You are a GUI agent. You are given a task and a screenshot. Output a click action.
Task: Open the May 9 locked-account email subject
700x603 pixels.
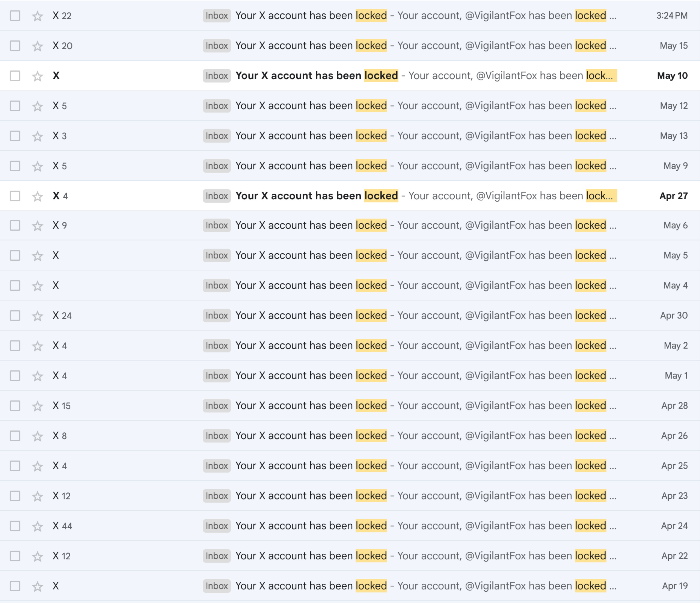(x=311, y=166)
